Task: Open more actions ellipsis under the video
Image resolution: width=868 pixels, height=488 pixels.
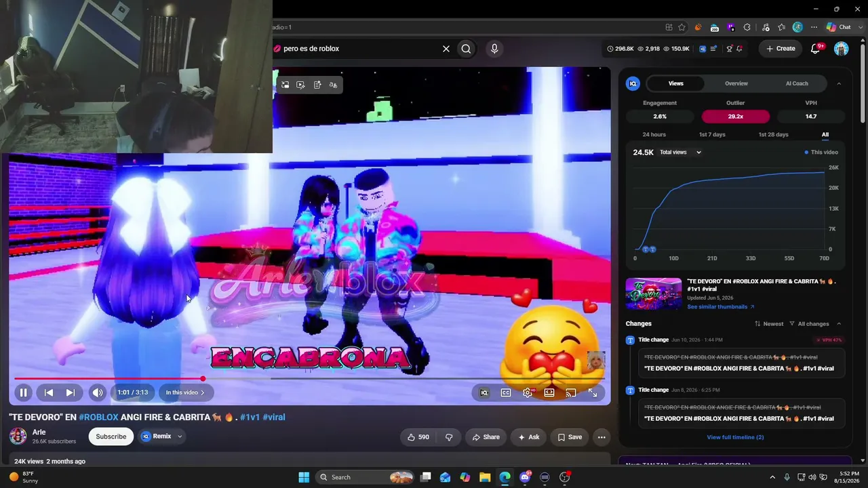Action: 601,437
